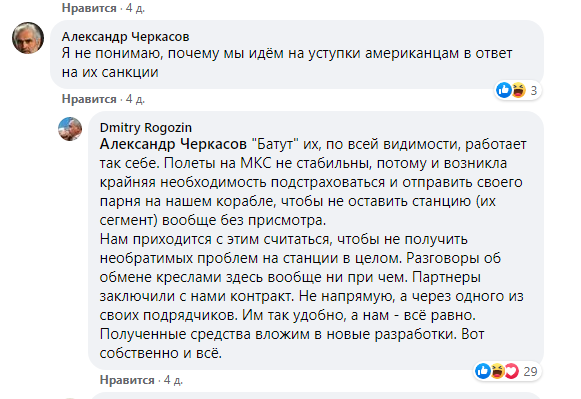This screenshot has height=399, width=581.
Task: Click Rogozin's reply text about "Батут"
Action: tap(313, 249)
